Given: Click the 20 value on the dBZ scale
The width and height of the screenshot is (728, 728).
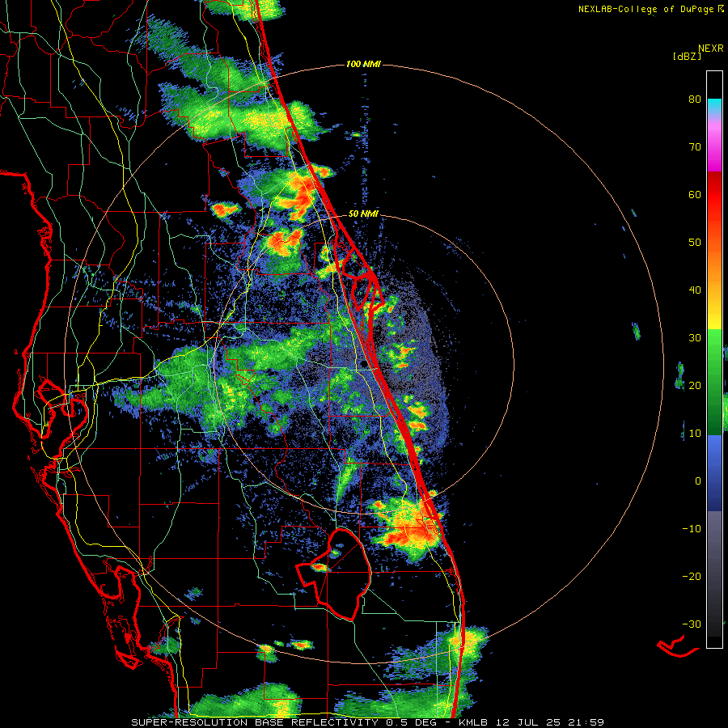Looking at the screenshot, I should point(695,385).
